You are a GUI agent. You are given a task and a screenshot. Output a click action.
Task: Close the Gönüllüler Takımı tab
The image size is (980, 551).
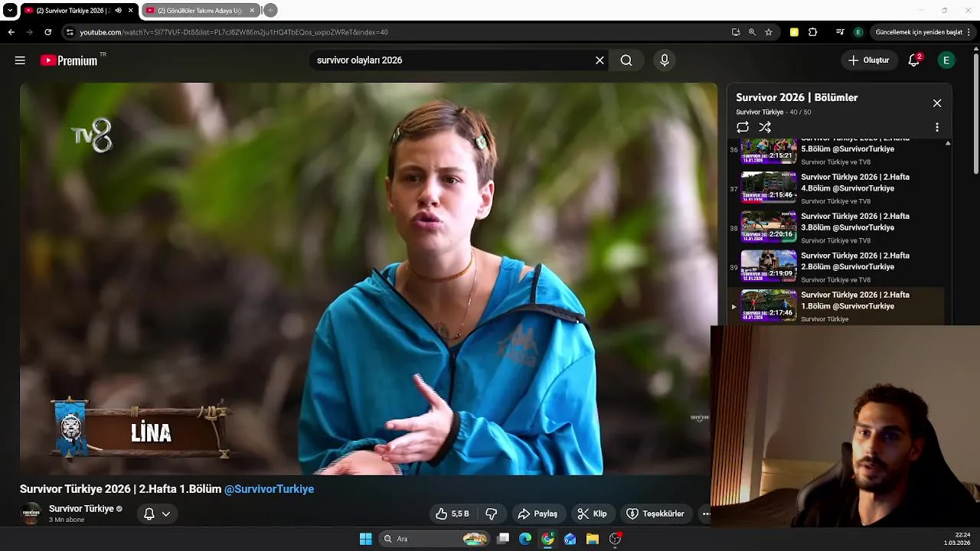click(x=252, y=11)
